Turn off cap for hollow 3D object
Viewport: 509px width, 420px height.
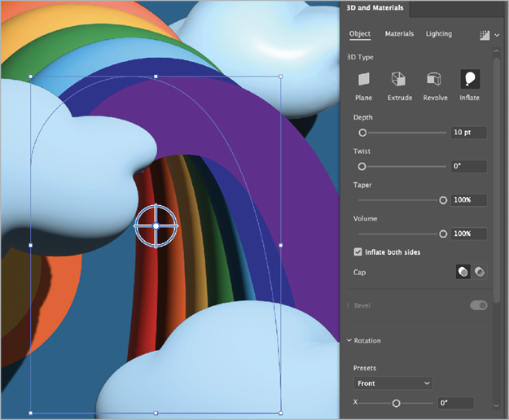[479, 272]
